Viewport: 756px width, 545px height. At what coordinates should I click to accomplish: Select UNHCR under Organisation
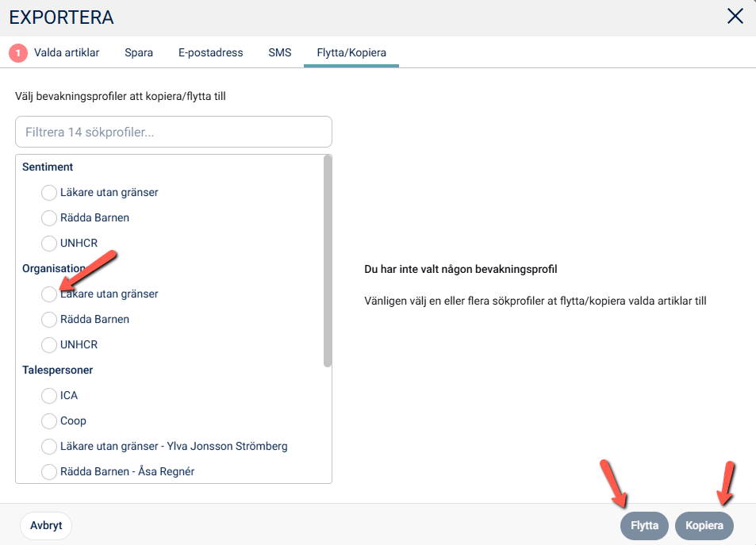pos(48,345)
